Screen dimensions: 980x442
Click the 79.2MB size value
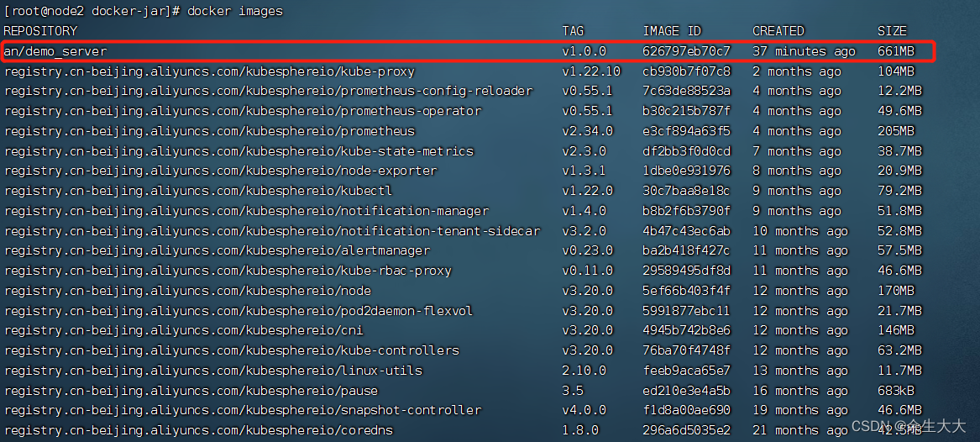899,191
